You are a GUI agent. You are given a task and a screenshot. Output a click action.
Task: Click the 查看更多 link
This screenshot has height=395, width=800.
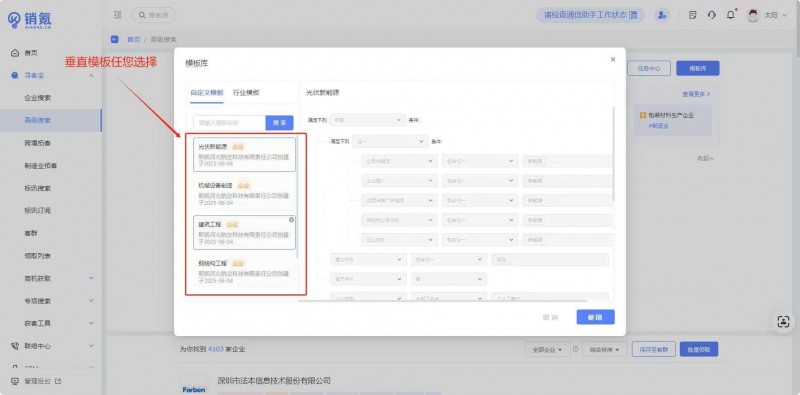click(696, 94)
